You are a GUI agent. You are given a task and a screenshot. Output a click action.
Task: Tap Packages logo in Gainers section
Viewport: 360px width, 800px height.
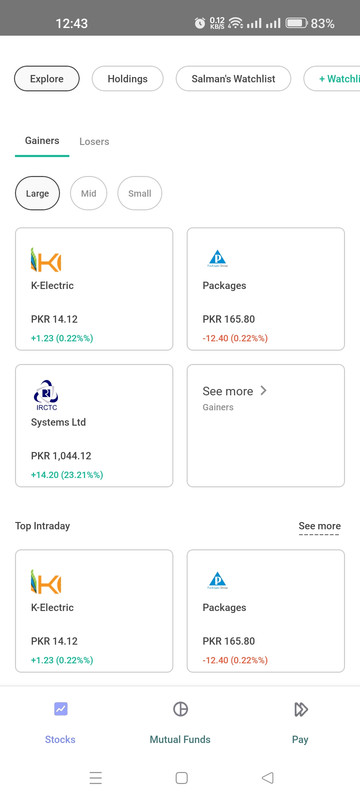click(x=217, y=259)
